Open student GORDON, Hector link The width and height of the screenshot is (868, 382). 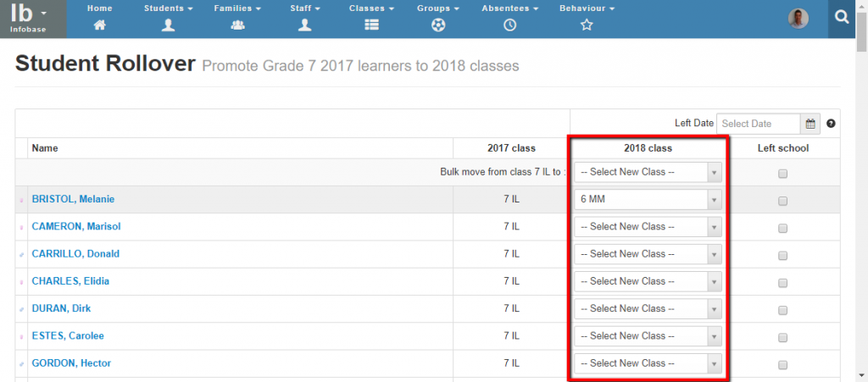(x=71, y=363)
